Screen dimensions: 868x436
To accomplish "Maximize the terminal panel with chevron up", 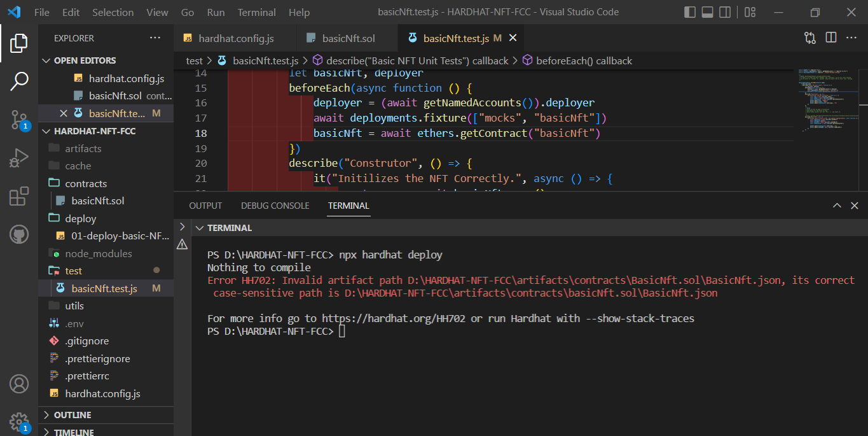I will pos(837,206).
